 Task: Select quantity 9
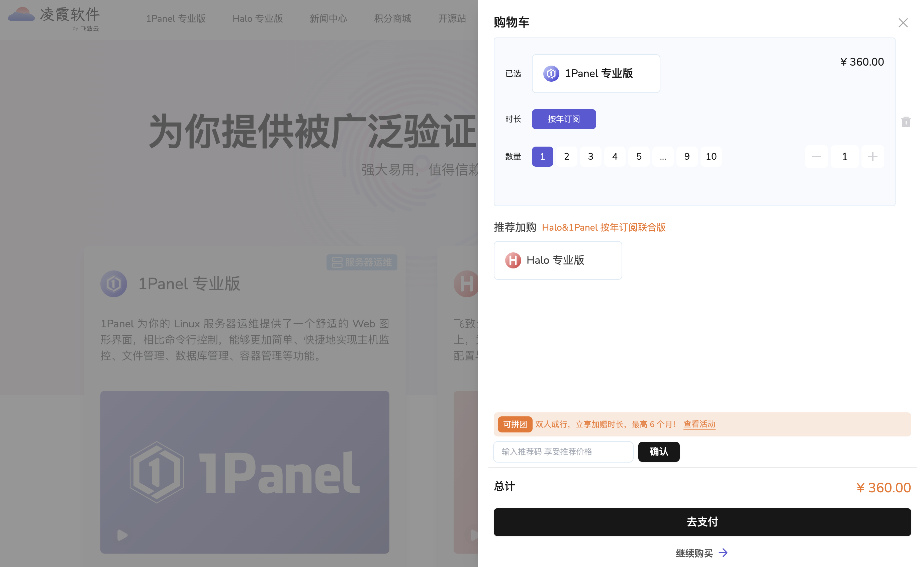click(x=686, y=157)
